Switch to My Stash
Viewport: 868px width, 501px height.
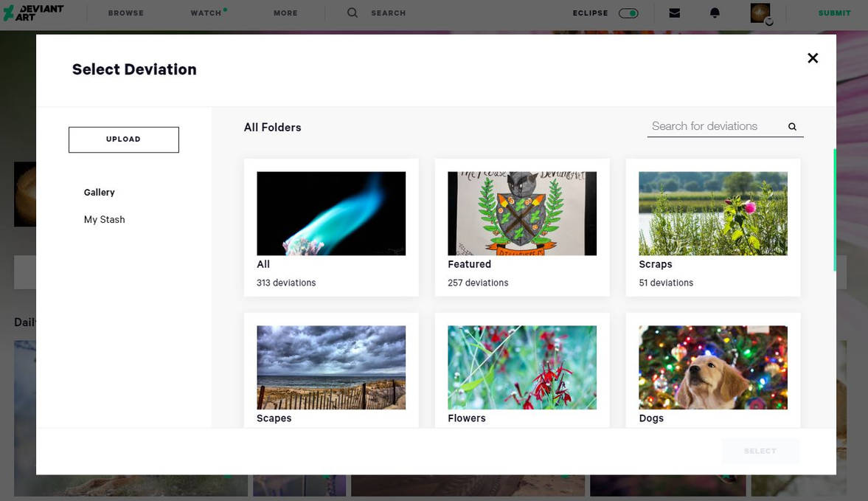click(x=105, y=220)
